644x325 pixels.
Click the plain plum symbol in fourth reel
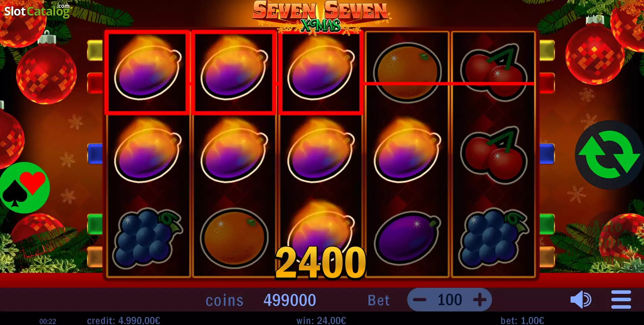[408, 238]
